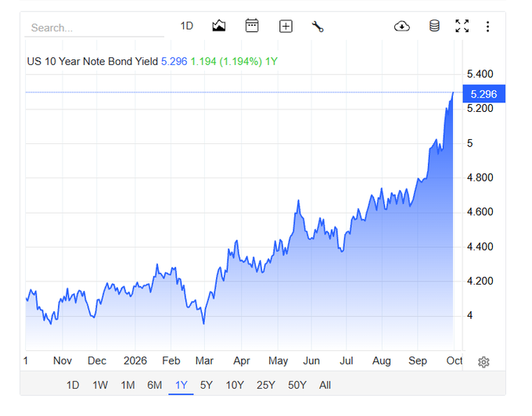This screenshot has width=532, height=416.
Task: Toggle the fullscreen icon
Action: point(462,26)
